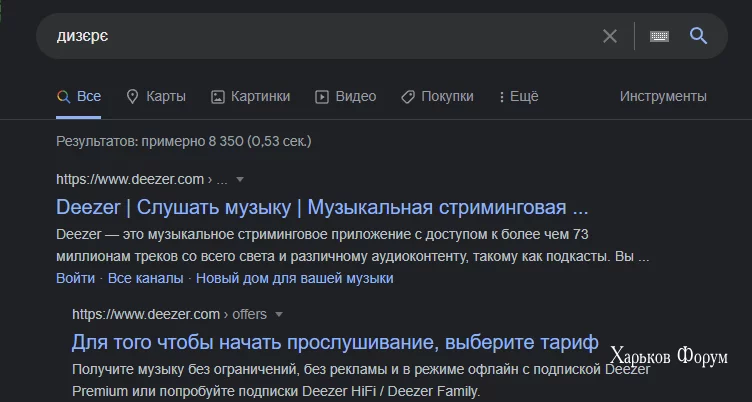Click the play icon beside Видео
The image size is (752, 402).
click(321, 97)
